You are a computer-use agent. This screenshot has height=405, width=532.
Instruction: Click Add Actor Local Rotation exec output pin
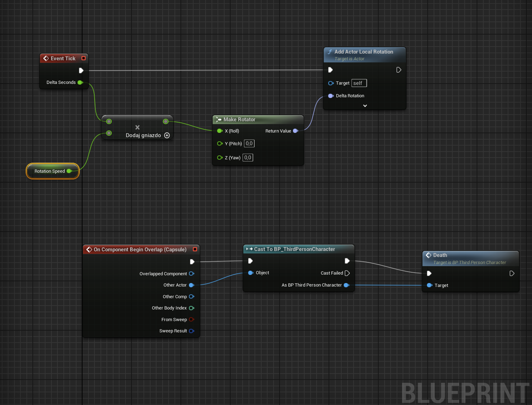(x=399, y=70)
